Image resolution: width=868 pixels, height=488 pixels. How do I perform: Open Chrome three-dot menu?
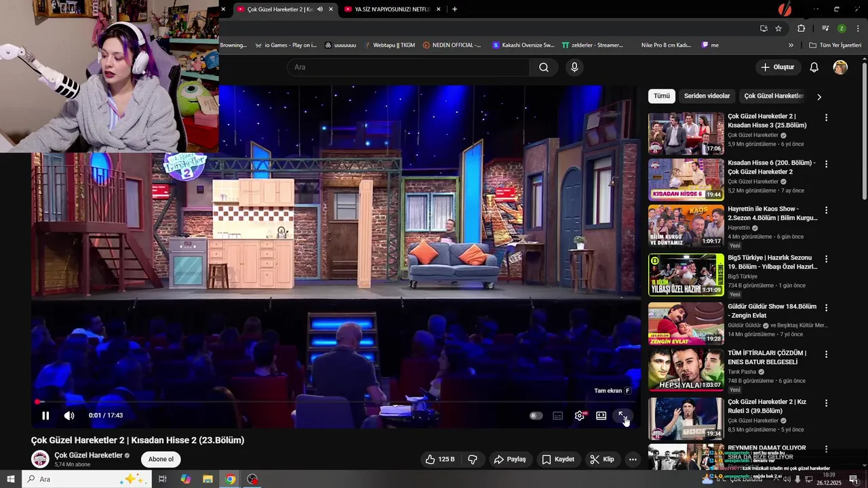pos(859,28)
